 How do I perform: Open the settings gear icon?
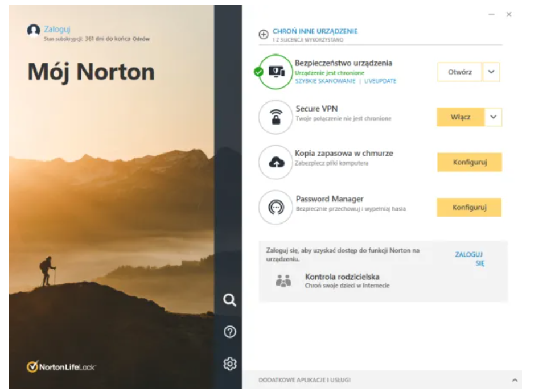coord(230,364)
